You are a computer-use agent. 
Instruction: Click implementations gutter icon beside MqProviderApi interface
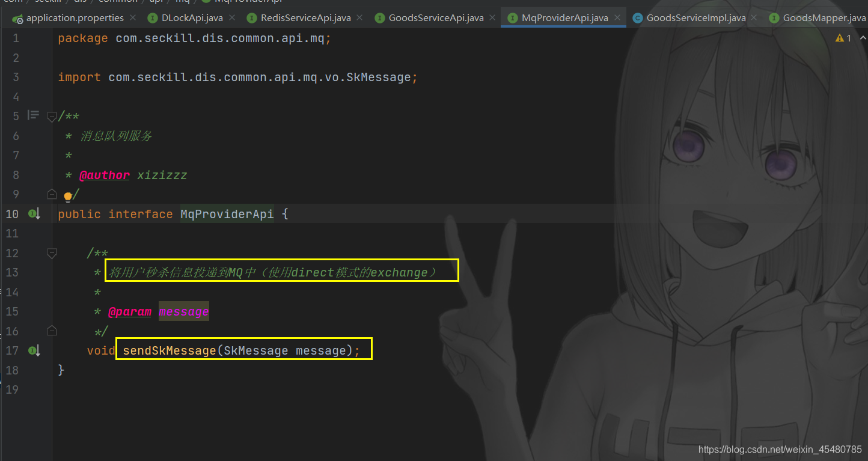[x=34, y=214]
